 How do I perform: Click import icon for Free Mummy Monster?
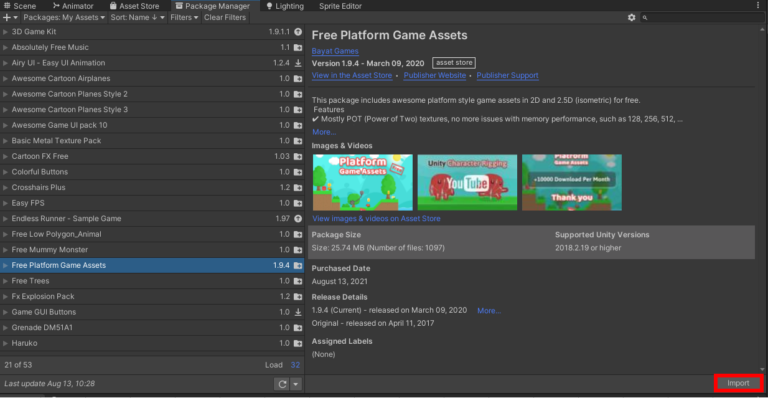(298, 250)
